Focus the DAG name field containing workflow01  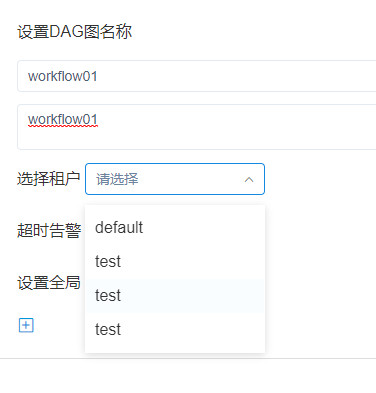click(197, 76)
